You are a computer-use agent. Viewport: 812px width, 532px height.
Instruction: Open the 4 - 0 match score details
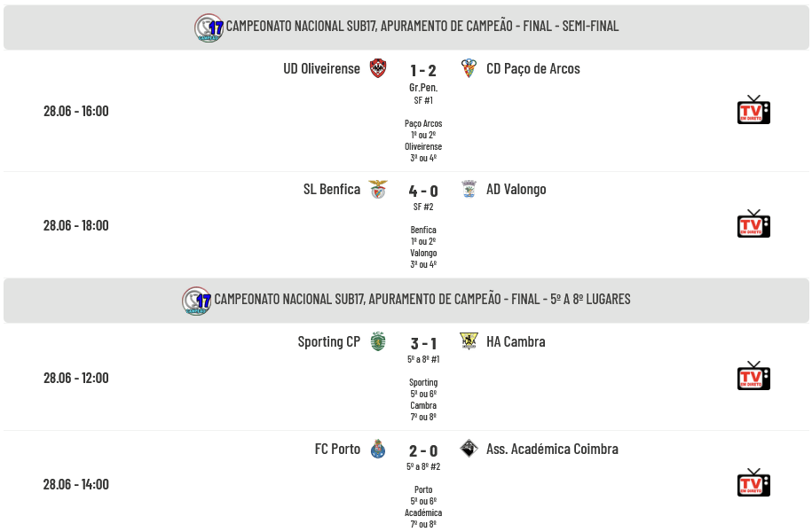point(423,191)
